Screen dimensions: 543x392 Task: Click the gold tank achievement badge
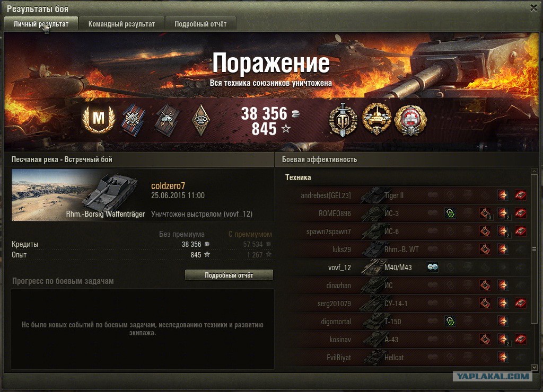[377, 119]
